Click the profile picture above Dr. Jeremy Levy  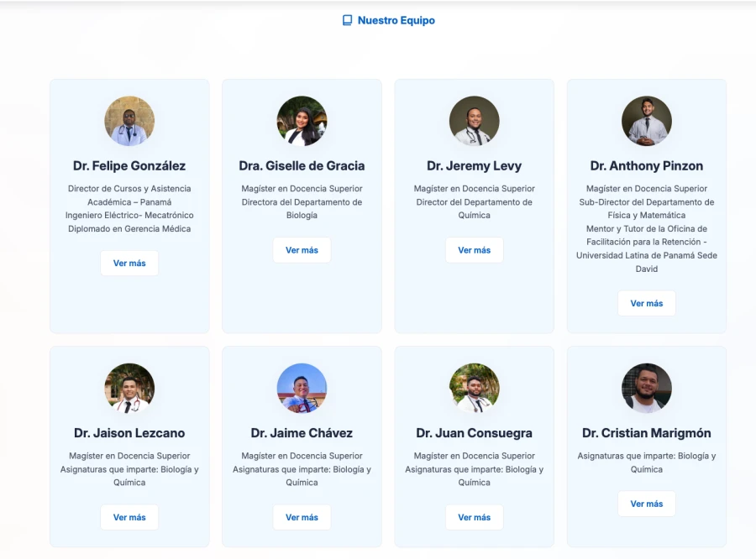coord(474,121)
